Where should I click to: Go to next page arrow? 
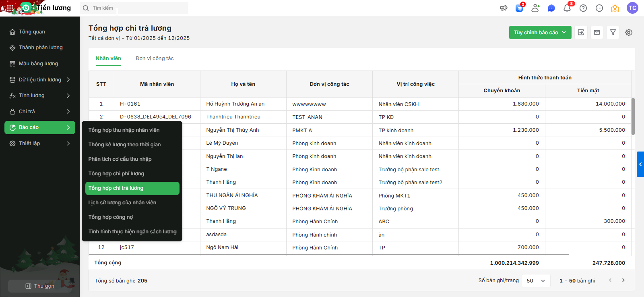click(x=623, y=280)
